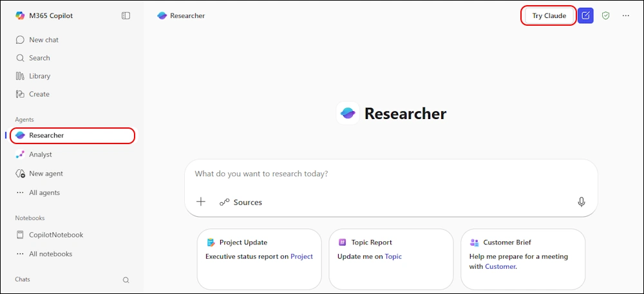Open the Sources selector
This screenshot has width=644, height=294.
(x=241, y=202)
